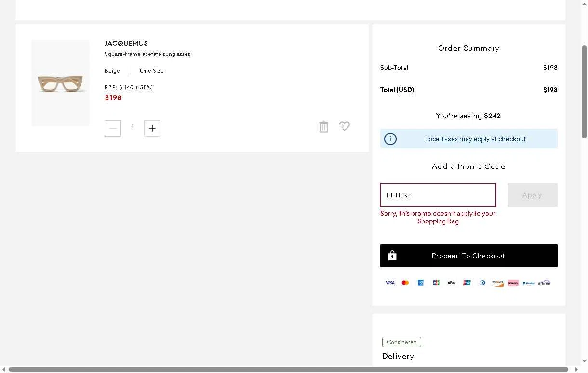Open Square-frame acetate sunglasses product title

(x=147, y=54)
